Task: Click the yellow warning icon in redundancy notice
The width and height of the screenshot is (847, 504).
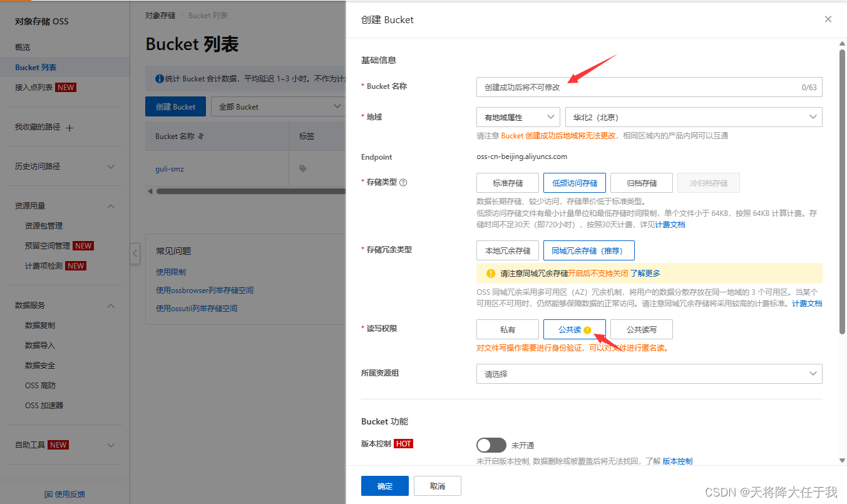Action: (x=491, y=273)
